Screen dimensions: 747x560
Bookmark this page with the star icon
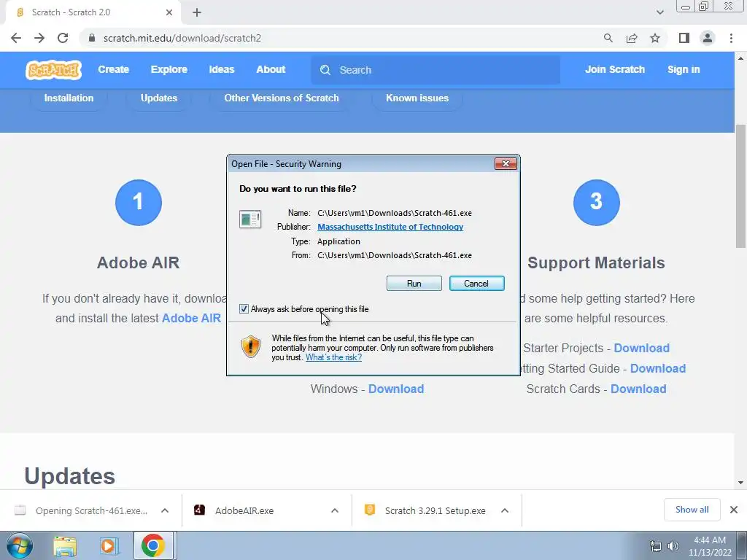(x=655, y=38)
